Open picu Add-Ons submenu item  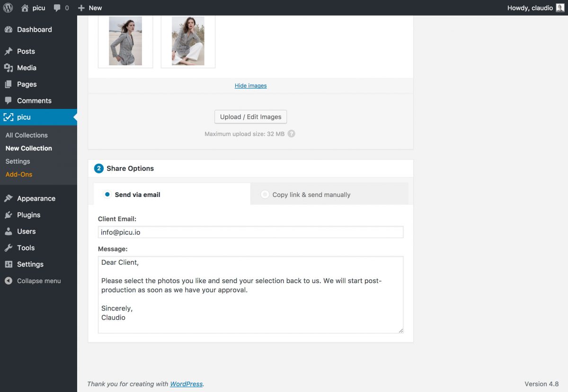point(19,174)
